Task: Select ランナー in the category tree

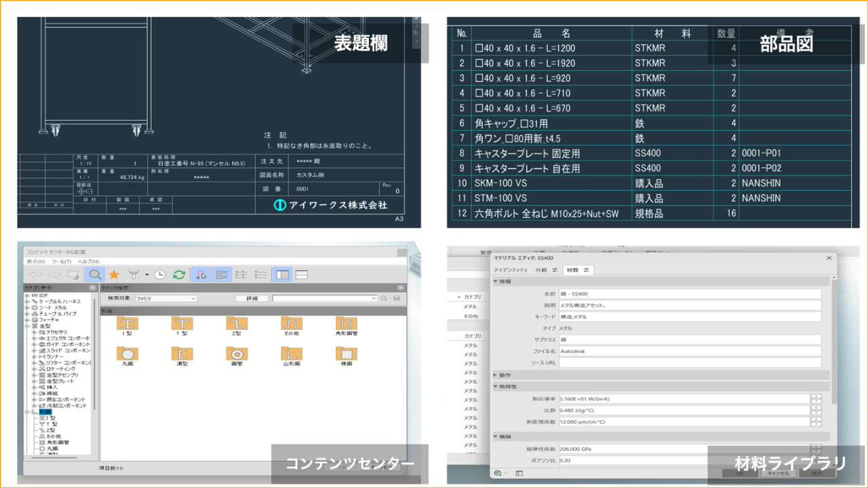Action: point(55,357)
